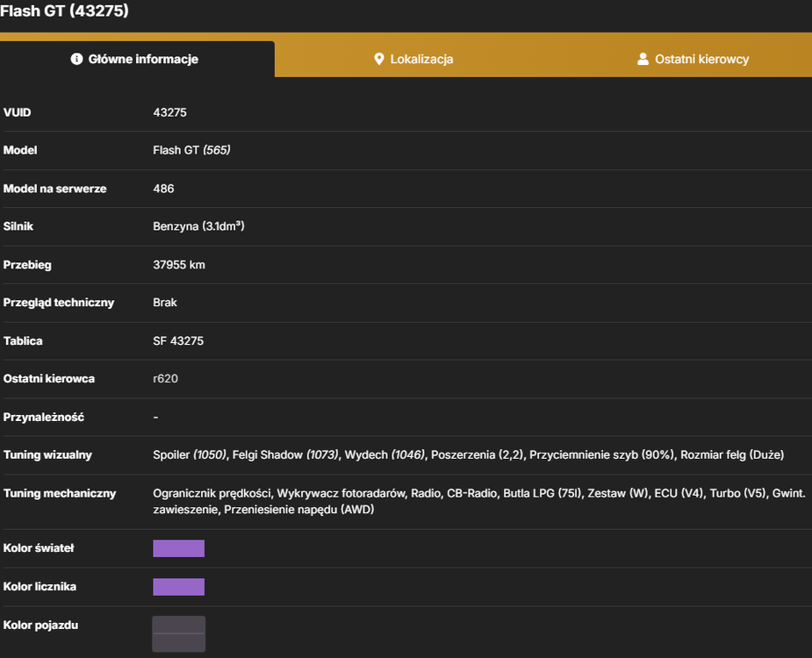This screenshot has height=658, width=812.
Task: Open last driver r620 profile
Action: tap(165, 378)
